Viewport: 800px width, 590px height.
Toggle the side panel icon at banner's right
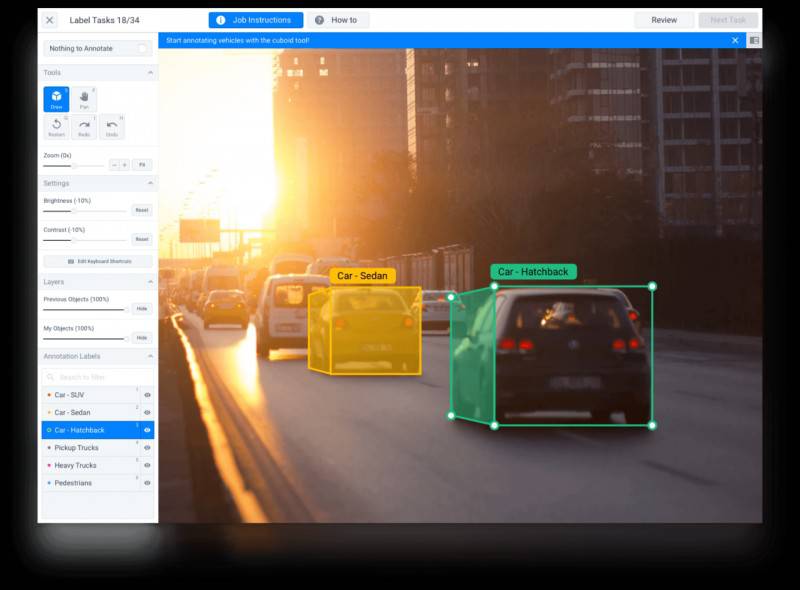pos(754,41)
